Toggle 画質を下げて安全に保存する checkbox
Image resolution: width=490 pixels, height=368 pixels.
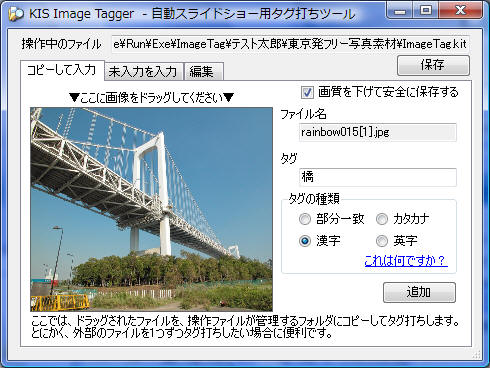coord(307,92)
